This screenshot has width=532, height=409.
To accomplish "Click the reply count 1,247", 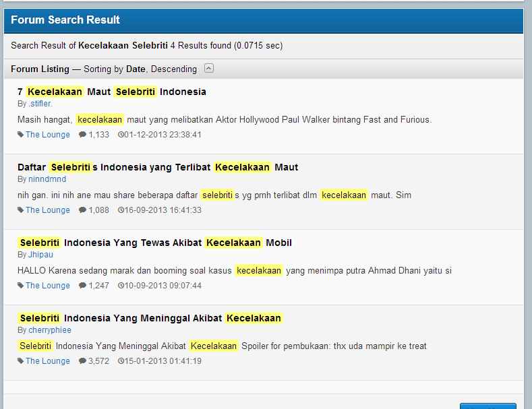I will 98,286.
